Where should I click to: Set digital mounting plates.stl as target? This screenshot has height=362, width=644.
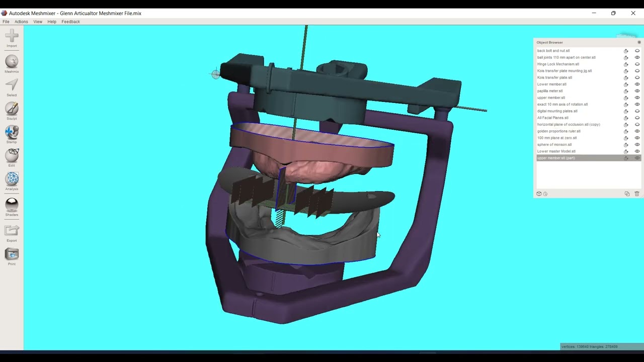coord(626,111)
